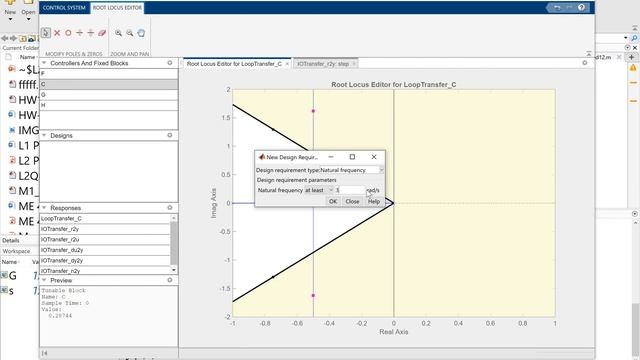The width and height of the screenshot is (640, 360).
Task: Click the panel collapse icon at bottom-left
Action: [x=44, y=353]
